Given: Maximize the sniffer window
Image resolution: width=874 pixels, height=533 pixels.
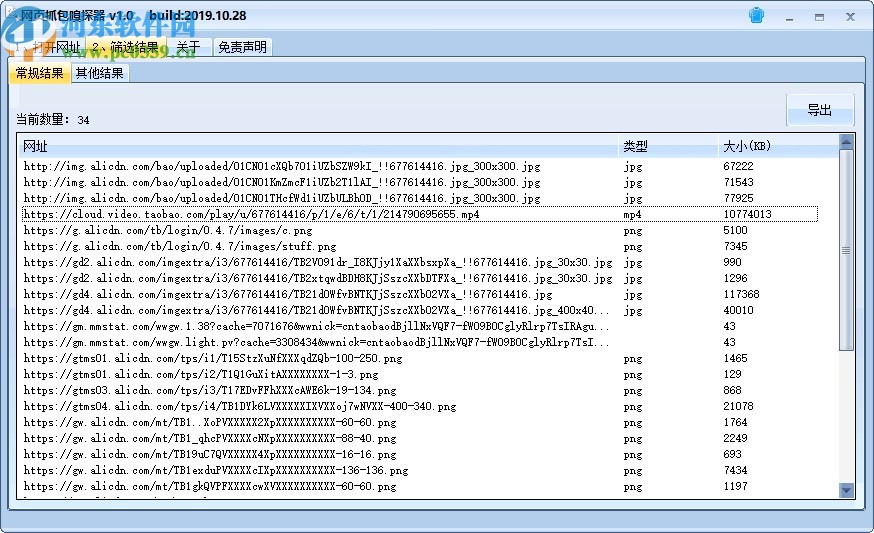Looking at the screenshot, I should click(819, 16).
